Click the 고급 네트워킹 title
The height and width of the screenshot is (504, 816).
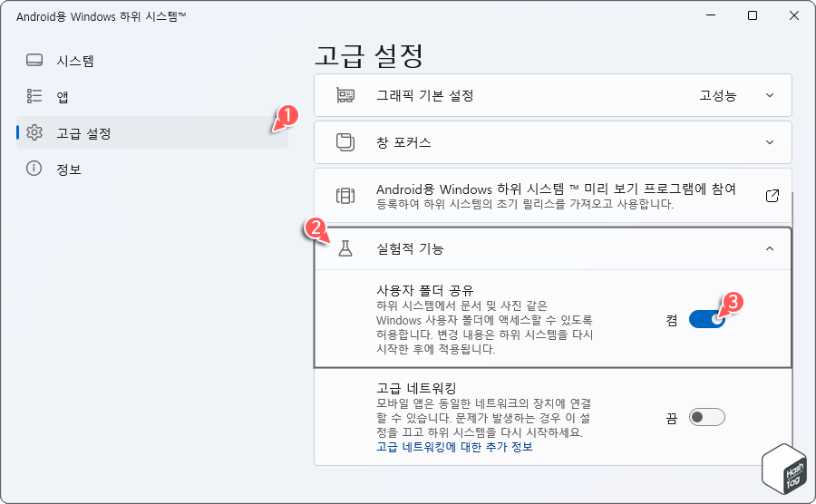(416, 388)
